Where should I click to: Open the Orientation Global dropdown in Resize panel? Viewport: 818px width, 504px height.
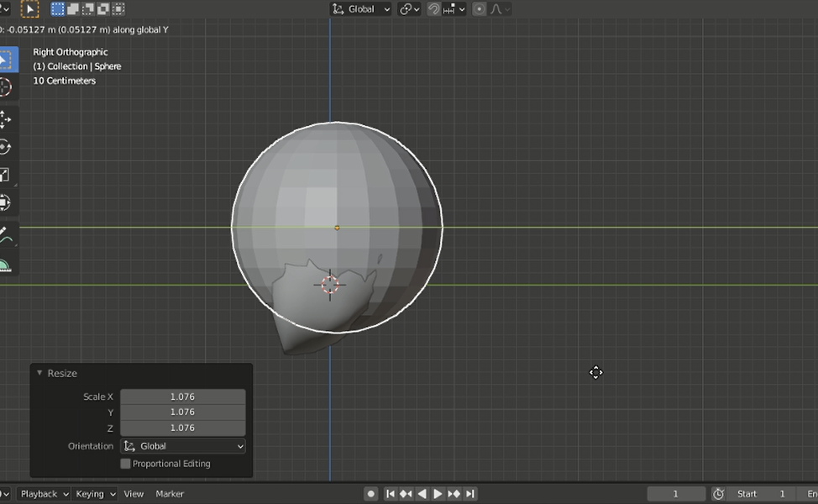click(x=182, y=446)
